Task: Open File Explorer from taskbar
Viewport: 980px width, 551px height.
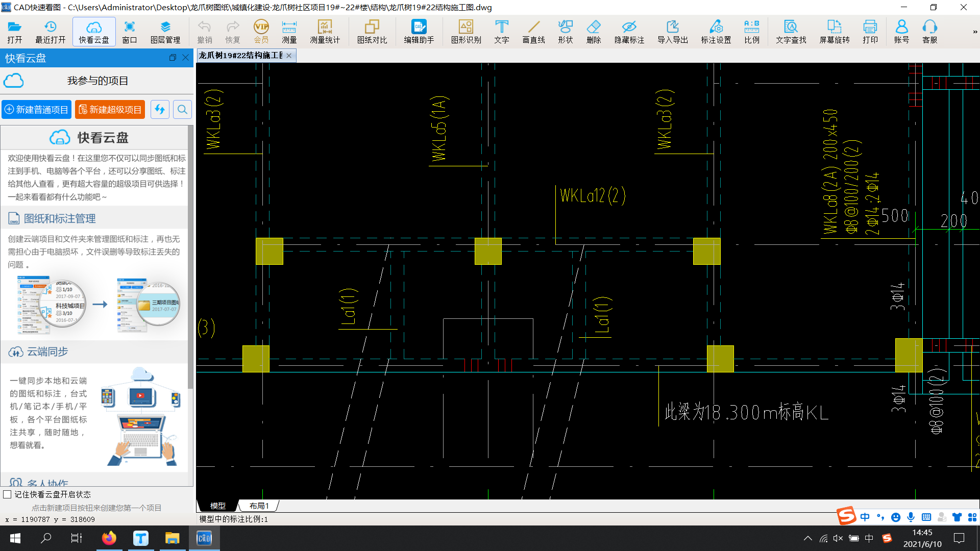Action: 173,538
